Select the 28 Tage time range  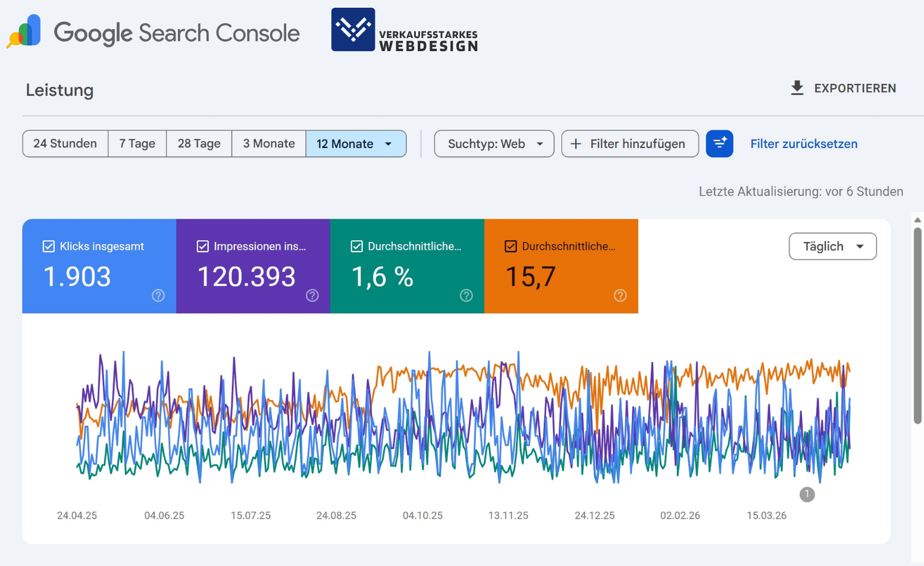[198, 143]
